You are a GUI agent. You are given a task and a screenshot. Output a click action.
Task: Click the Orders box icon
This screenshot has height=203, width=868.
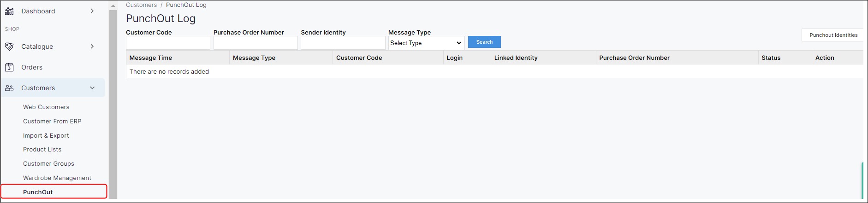[x=9, y=67]
